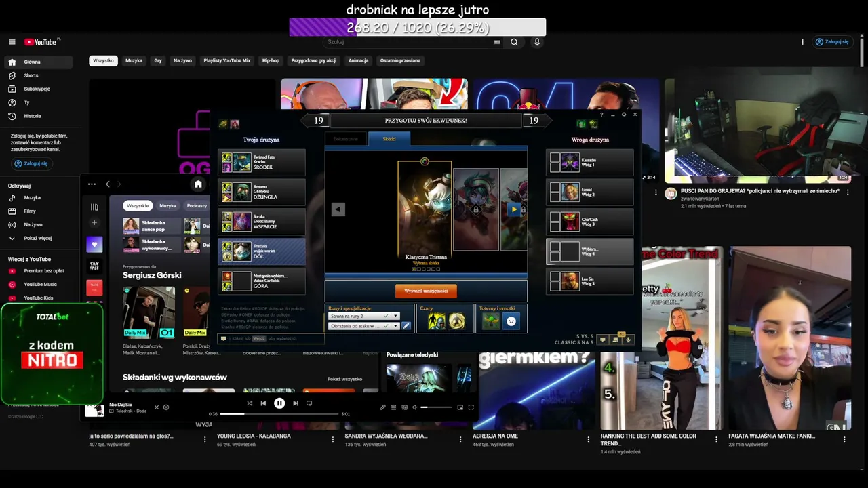The width and height of the screenshot is (868, 488).
Task: Open League client settings gear
Action: tap(624, 115)
